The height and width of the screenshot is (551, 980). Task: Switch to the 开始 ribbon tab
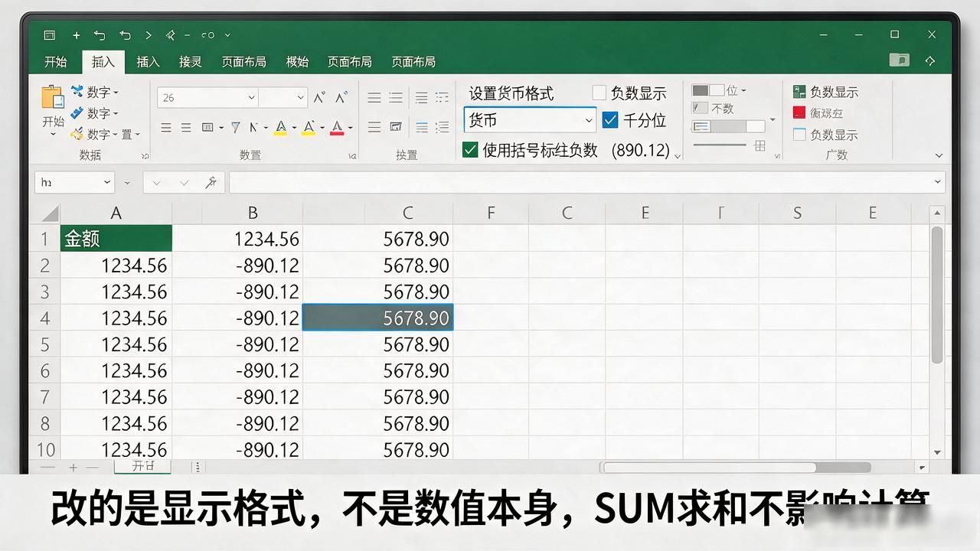[x=55, y=62]
